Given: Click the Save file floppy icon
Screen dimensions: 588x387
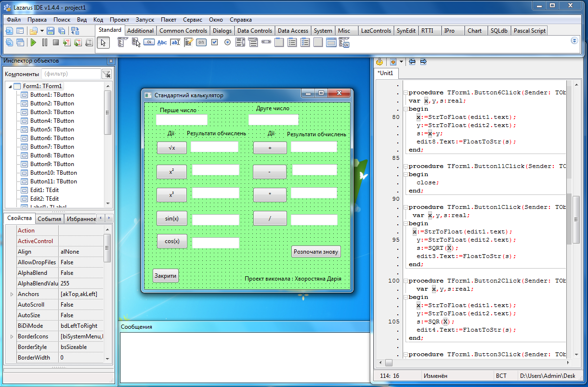Looking at the screenshot, I should 51,31.
